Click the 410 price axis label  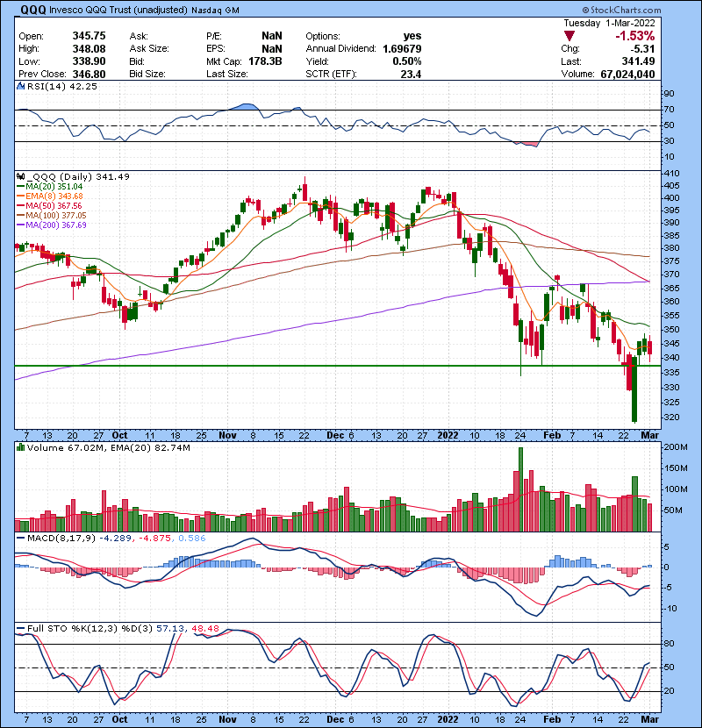click(x=672, y=173)
